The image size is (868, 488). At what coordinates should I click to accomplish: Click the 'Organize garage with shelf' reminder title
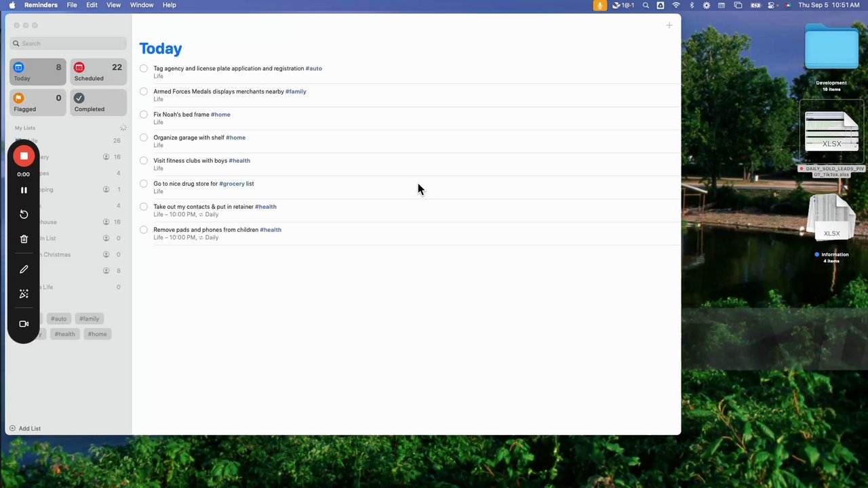click(189, 138)
